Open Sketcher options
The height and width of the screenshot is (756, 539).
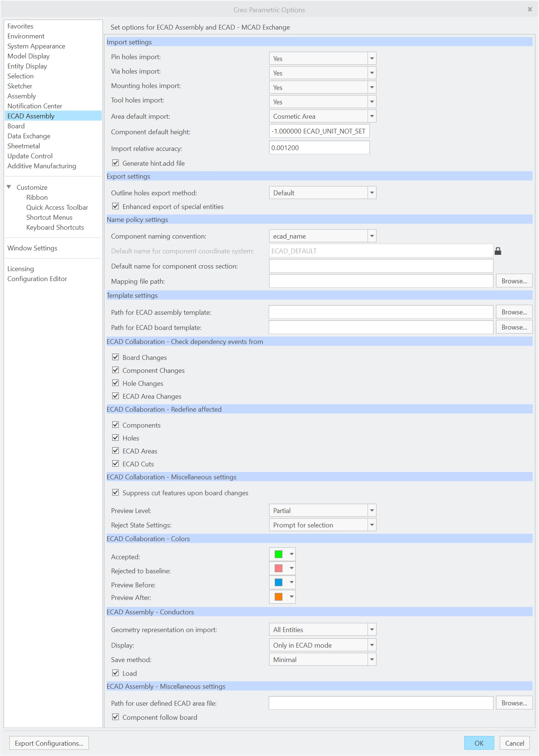point(20,86)
